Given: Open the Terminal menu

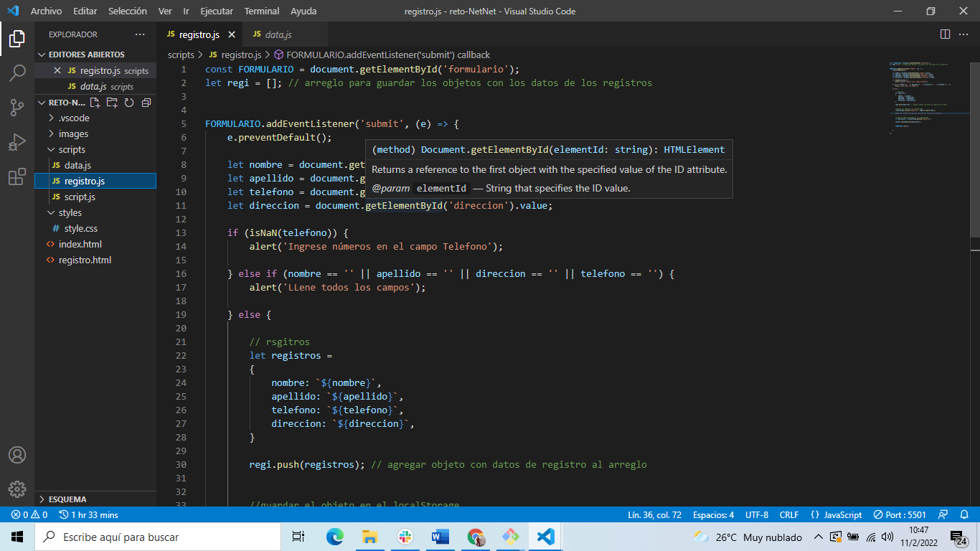Looking at the screenshot, I should [x=262, y=11].
